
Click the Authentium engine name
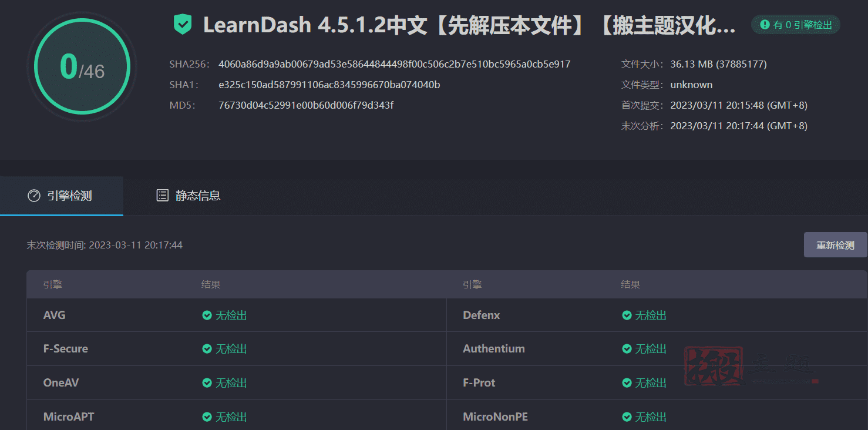pos(494,349)
